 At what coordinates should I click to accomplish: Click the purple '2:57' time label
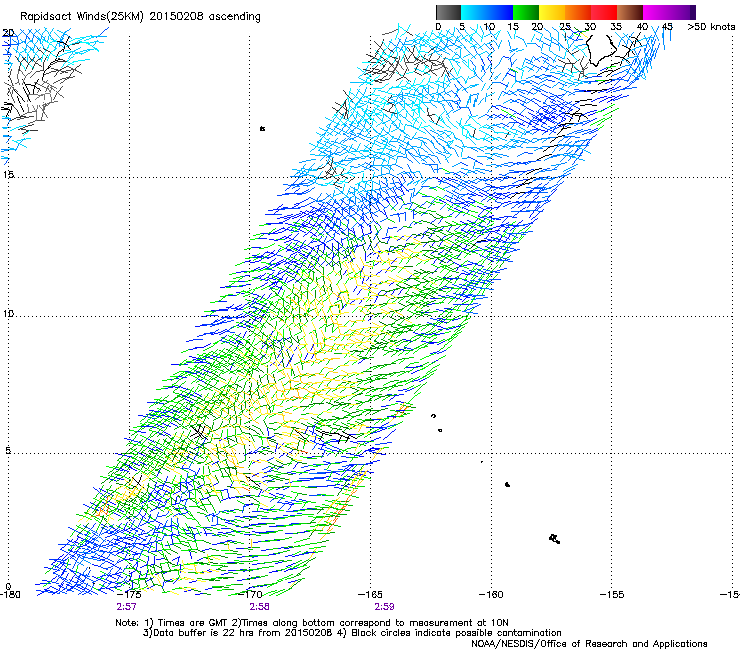click(126, 607)
